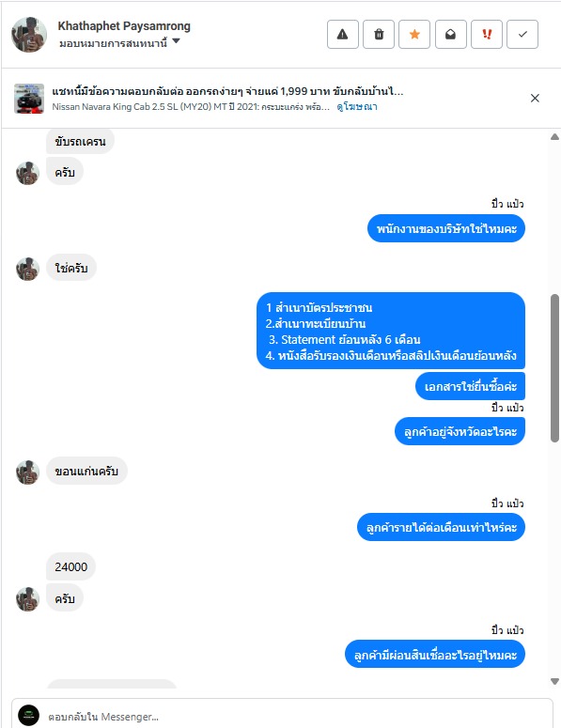Click the Khathaphet Paysamrong name heading

[124, 26]
